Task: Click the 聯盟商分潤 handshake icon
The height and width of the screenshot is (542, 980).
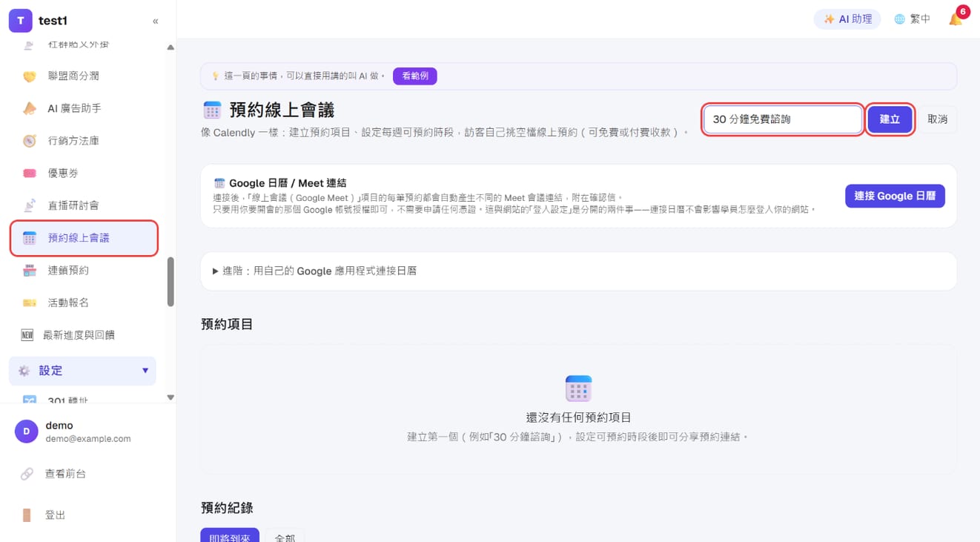Action: tap(29, 76)
